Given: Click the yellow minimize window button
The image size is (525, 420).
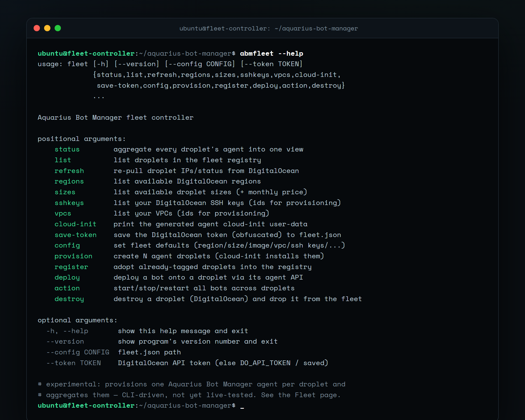Looking at the screenshot, I should [x=47, y=28].
